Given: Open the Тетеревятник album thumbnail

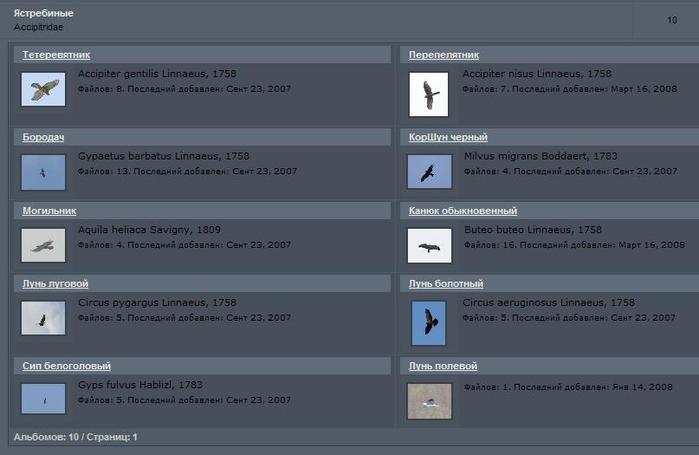Looking at the screenshot, I should coord(43,90).
